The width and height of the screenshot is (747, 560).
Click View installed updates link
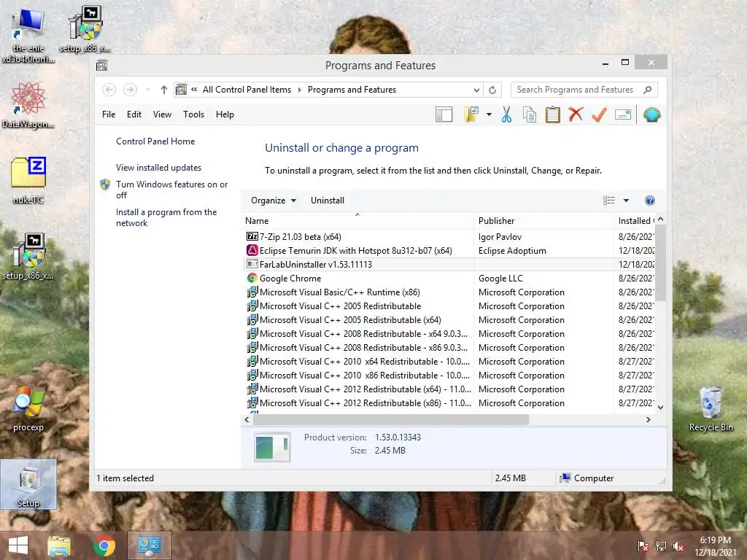158,168
